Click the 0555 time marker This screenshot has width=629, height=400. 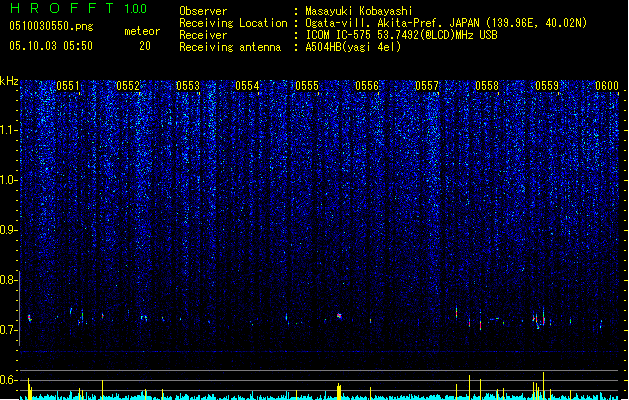(307, 86)
